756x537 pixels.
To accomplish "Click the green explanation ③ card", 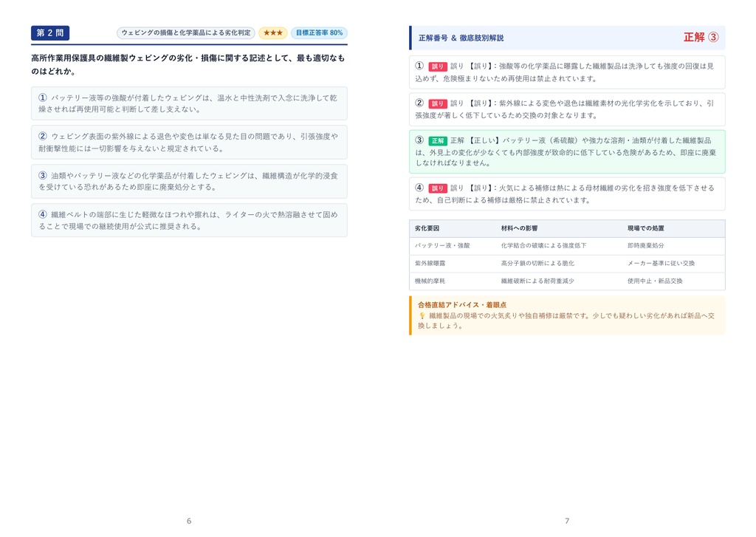I will [567, 151].
